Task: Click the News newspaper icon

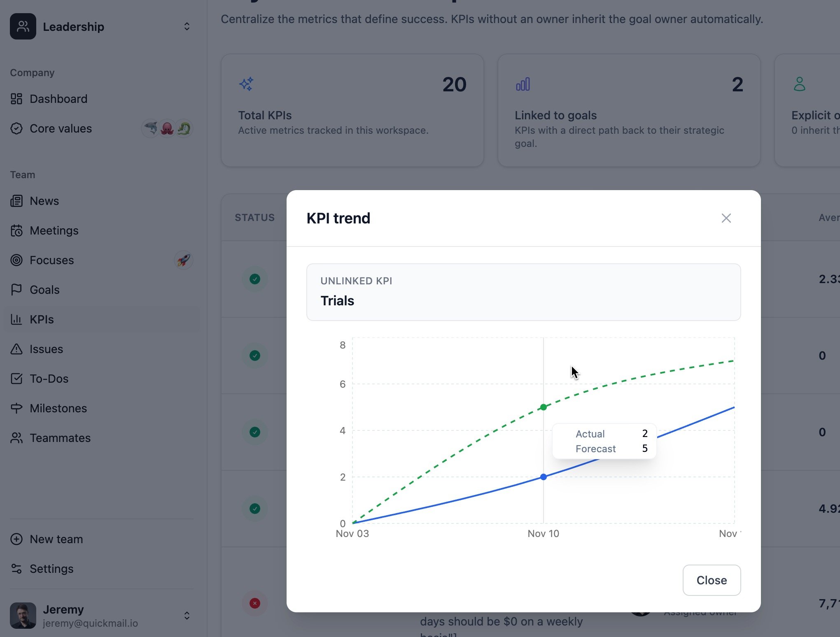Action: 16,201
